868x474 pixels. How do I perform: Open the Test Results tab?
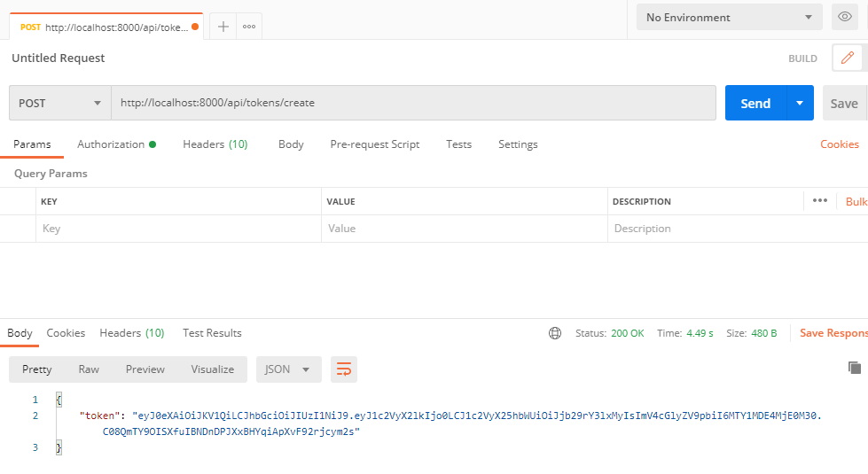[x=212, y=333]
